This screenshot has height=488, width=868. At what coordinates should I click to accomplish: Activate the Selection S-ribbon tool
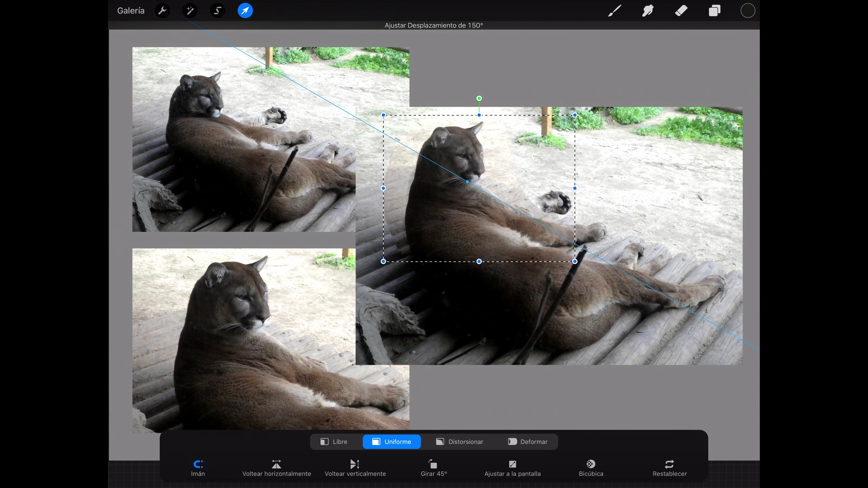point(218,10)
